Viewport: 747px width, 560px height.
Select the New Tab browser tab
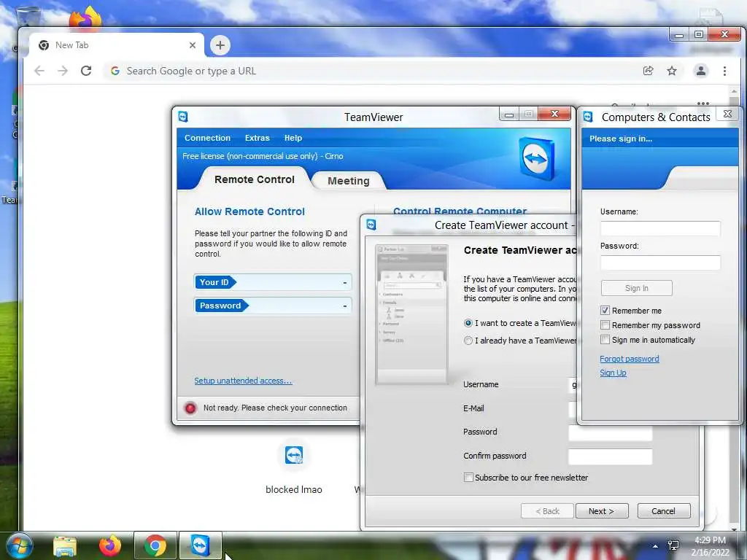click(x=116, y=45)
